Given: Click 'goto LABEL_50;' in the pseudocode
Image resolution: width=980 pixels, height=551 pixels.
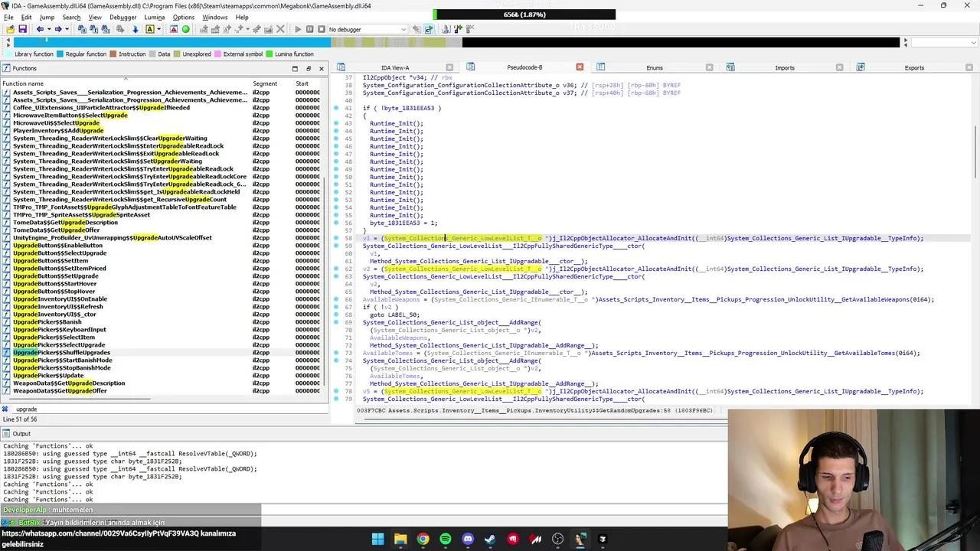Looking at the screenshot, I should tap(394, 315).
